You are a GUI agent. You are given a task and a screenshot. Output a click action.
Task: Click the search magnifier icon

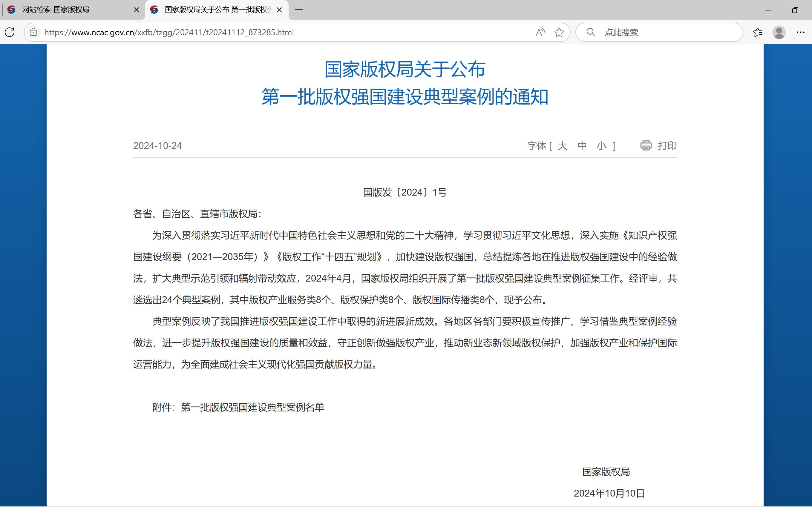[x=591, y=32]
